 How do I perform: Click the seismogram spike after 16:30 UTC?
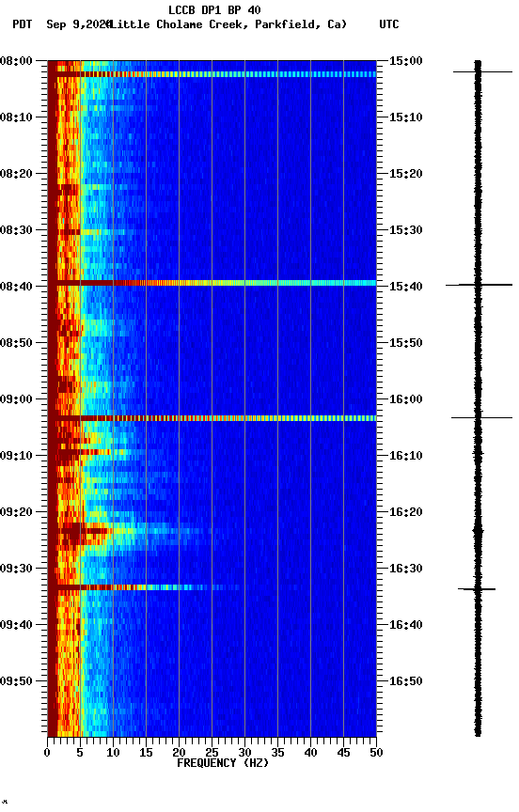[x=477, y=589]
